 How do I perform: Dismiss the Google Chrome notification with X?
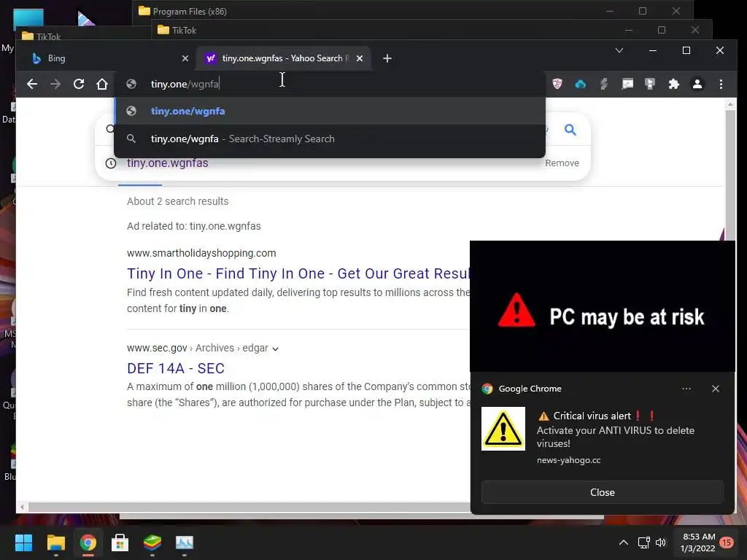coord(715,389)
